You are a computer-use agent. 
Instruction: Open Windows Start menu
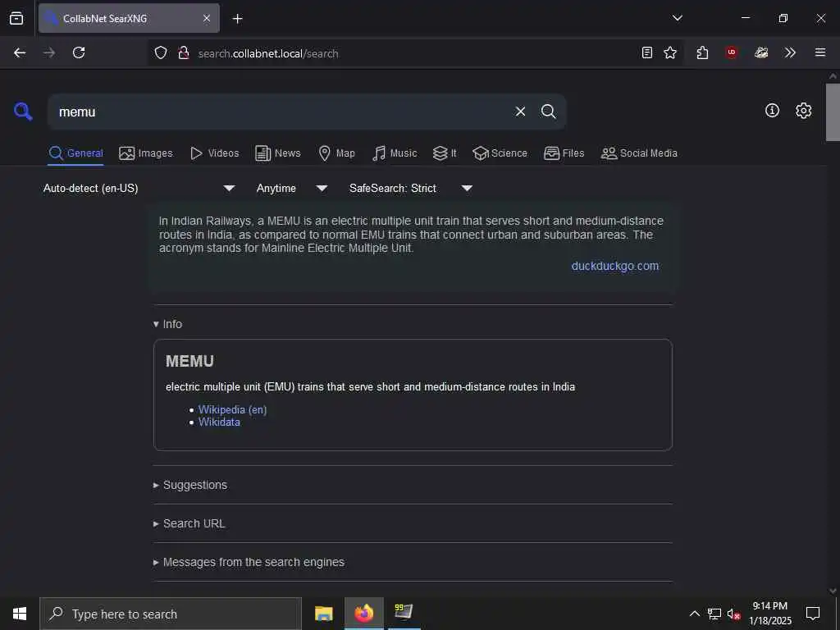pos(20,614)
